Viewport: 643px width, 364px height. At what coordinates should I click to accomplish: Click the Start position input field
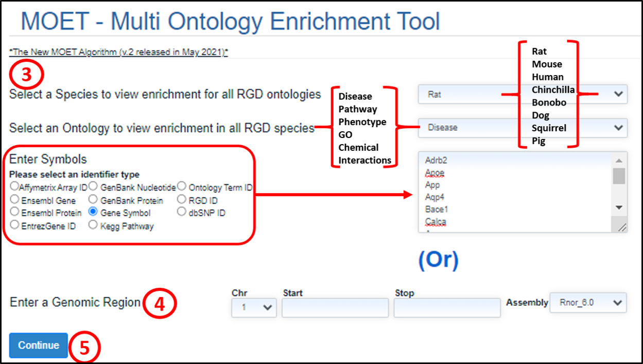[335, 307]
